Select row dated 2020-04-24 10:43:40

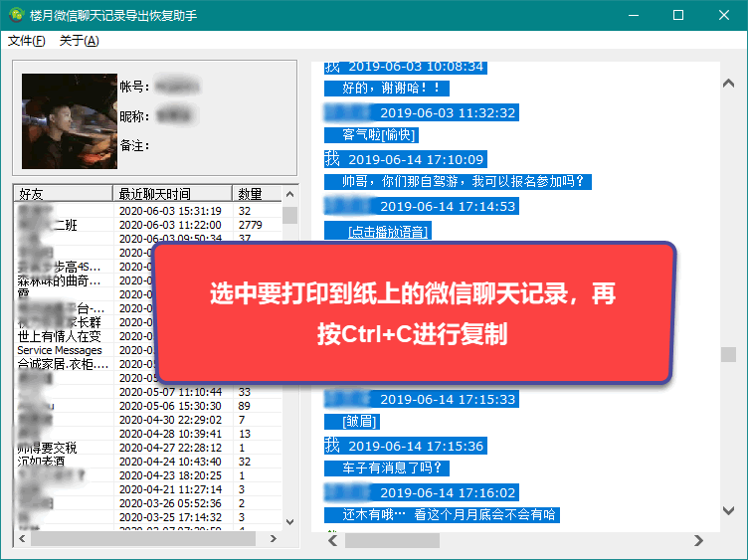[148, 462]
